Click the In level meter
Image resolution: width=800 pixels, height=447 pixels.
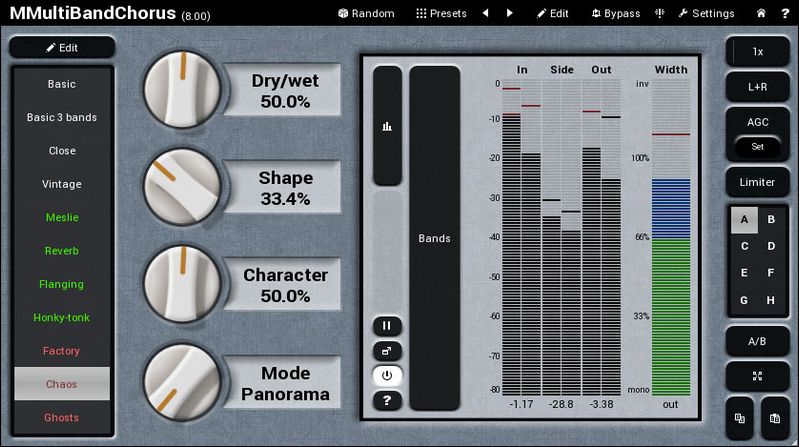[521, 237]
